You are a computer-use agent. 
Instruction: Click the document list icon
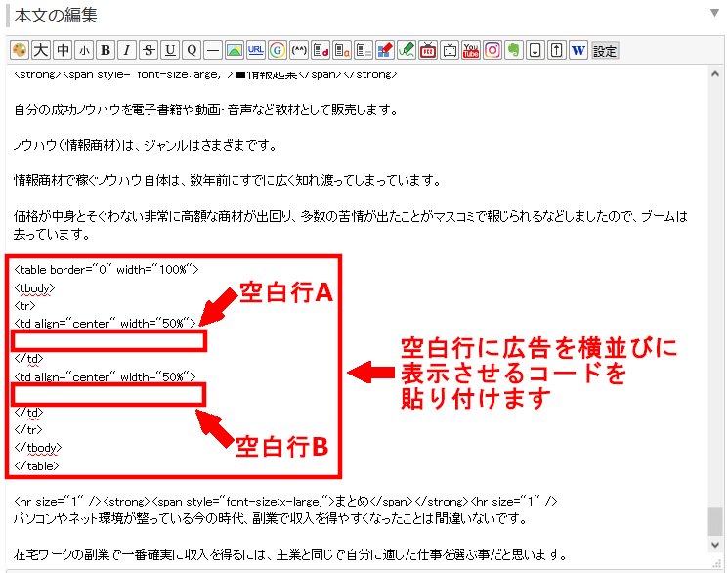click(364, 50)
